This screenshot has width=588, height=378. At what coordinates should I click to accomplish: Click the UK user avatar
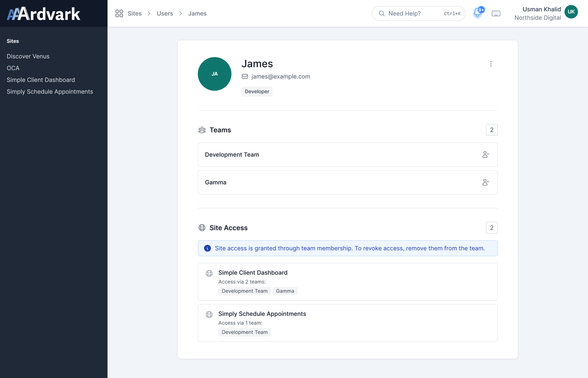tap(571, 12)
